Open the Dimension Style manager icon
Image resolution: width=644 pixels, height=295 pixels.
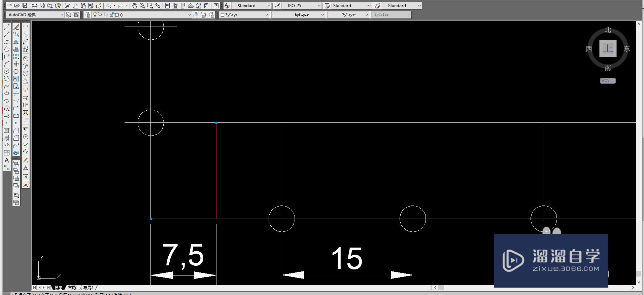coord(277,6)
